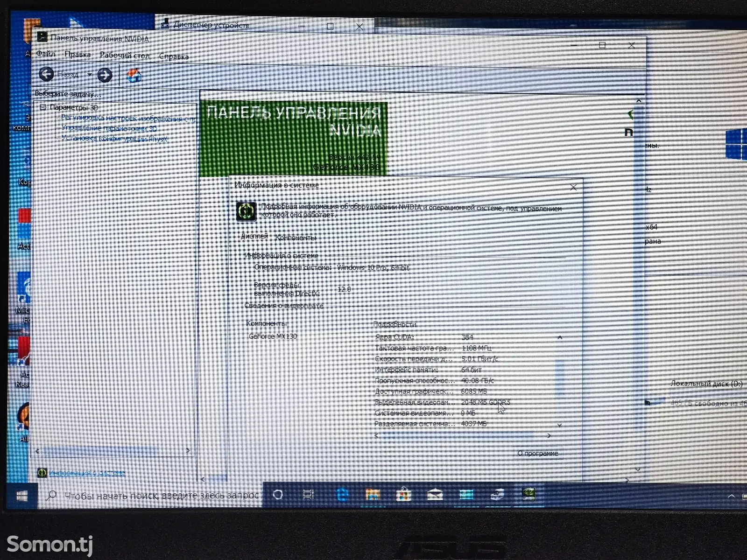747x560 pixels.
Task: Click the Диспетчер устройств window title
Action: [x=211, y=25]
